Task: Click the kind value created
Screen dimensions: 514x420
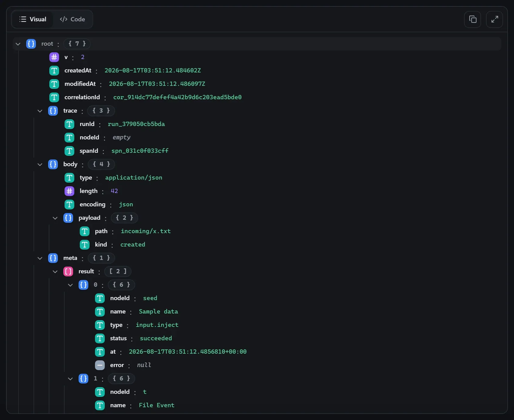Action: coord(133,245)
